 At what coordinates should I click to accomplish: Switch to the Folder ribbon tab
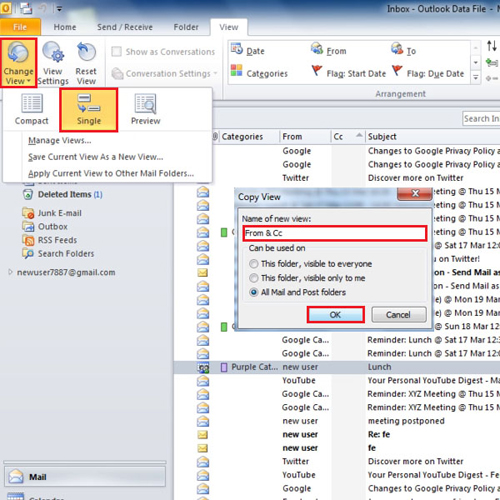[186, 27]
